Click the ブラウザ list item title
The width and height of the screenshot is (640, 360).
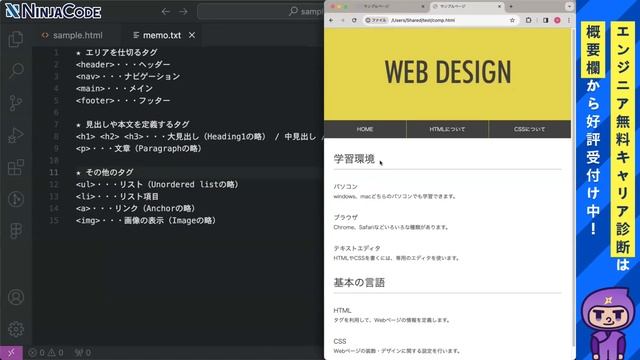coord(345,217)
